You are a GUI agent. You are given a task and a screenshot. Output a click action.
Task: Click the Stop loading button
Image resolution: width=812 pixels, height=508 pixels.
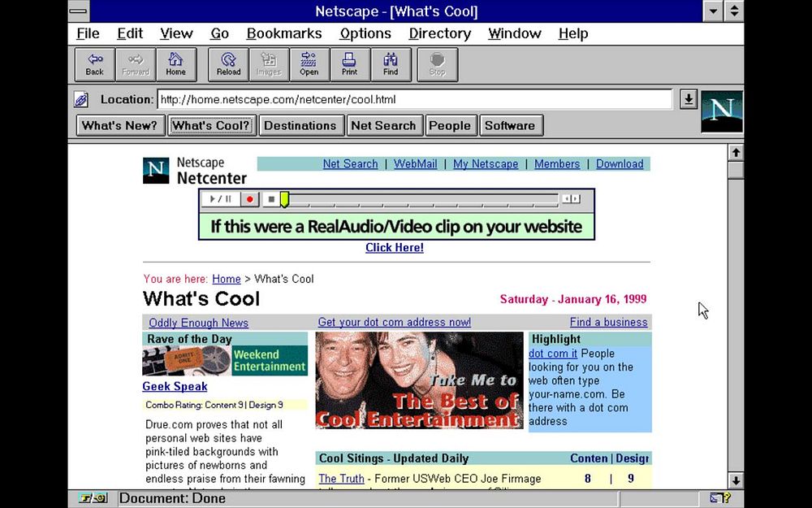tap(437, 65)
